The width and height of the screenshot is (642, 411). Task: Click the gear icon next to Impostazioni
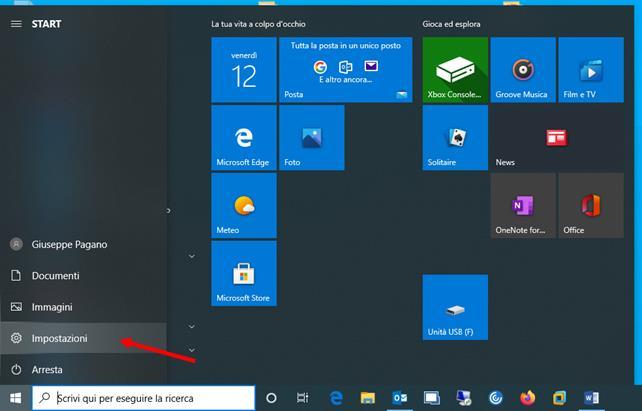(16, 338)
